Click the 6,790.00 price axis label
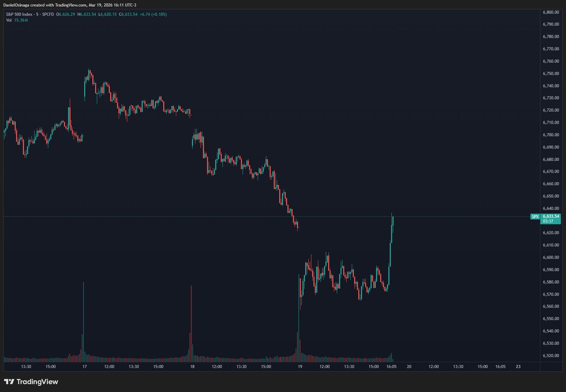 pos(551,25)
